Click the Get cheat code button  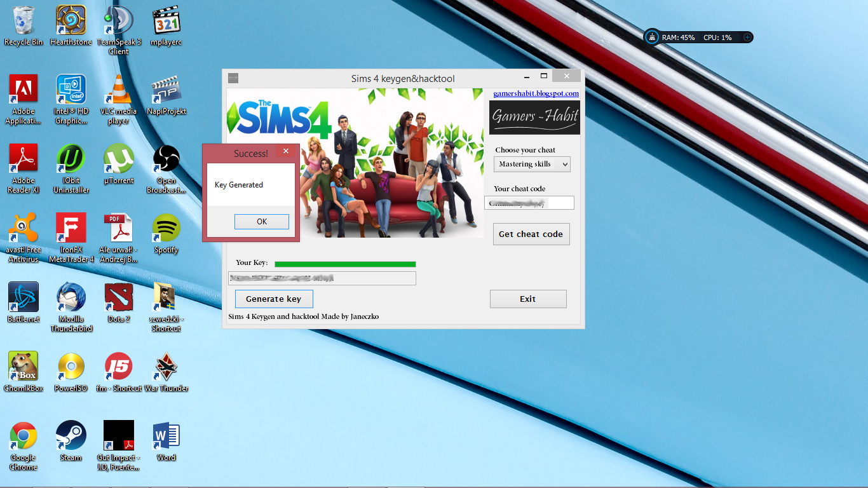(x=531, y=234)
